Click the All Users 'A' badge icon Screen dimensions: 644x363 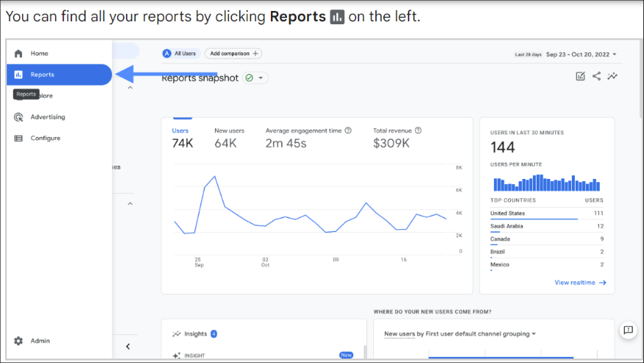[x=167, y=54]
